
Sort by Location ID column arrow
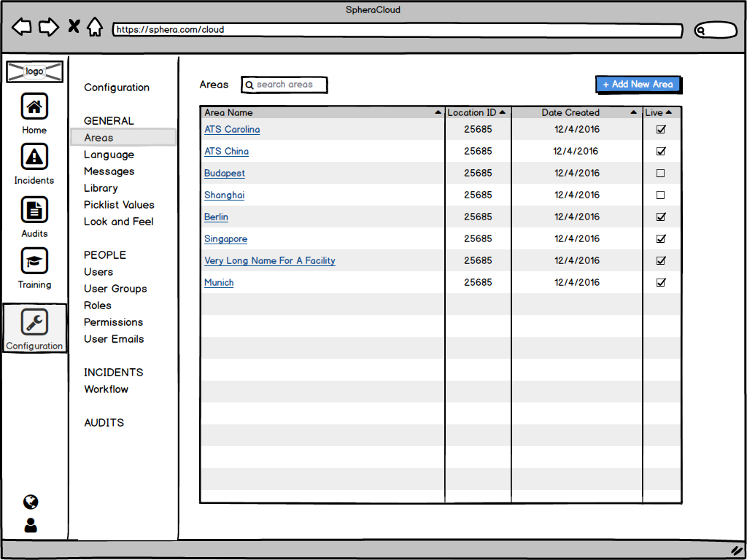coord(502,112)
